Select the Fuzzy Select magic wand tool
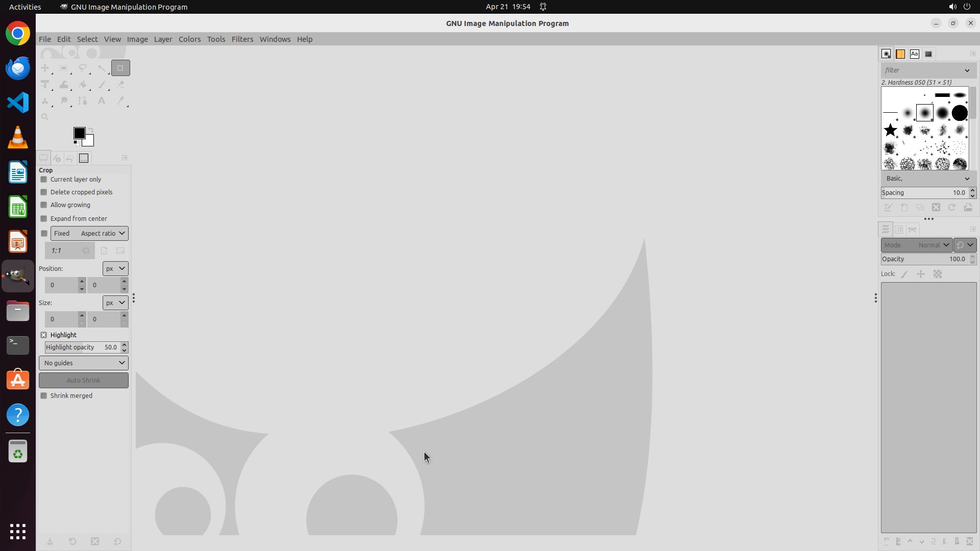Image resolution: width=980 pixels, height=551 pixels. click(102, 68)
